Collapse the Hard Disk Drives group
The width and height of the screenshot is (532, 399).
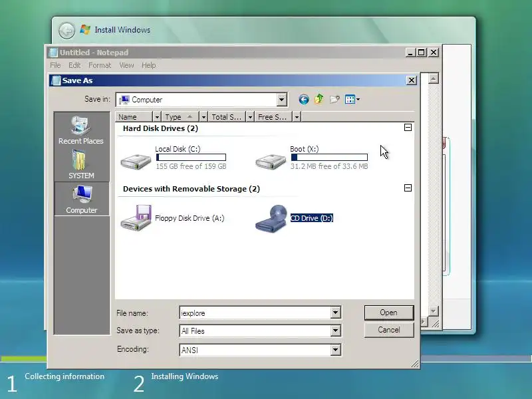point(408,128)
